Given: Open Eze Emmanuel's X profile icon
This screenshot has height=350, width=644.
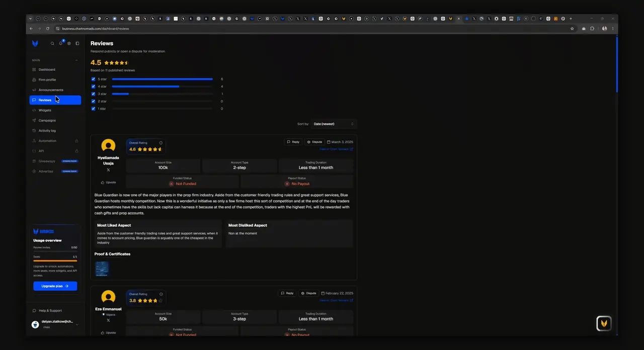Looking at the screenshot, I should [108, 320].
